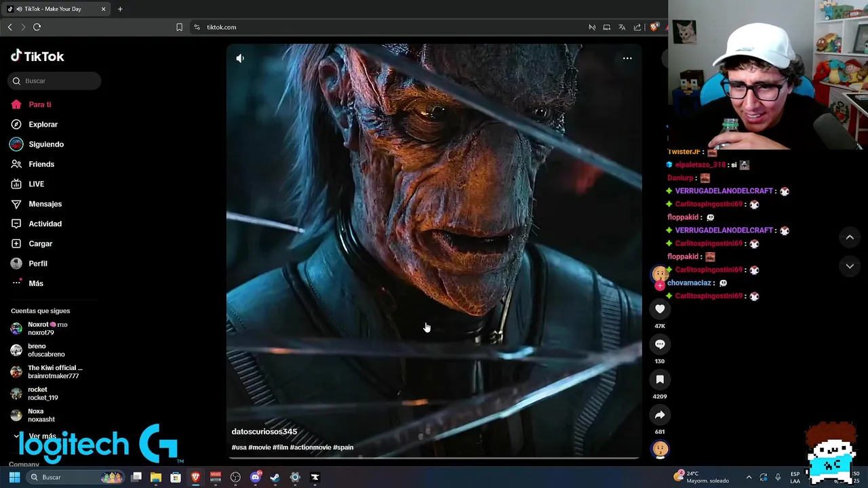Click the browser share page icon

pos(637,27)
